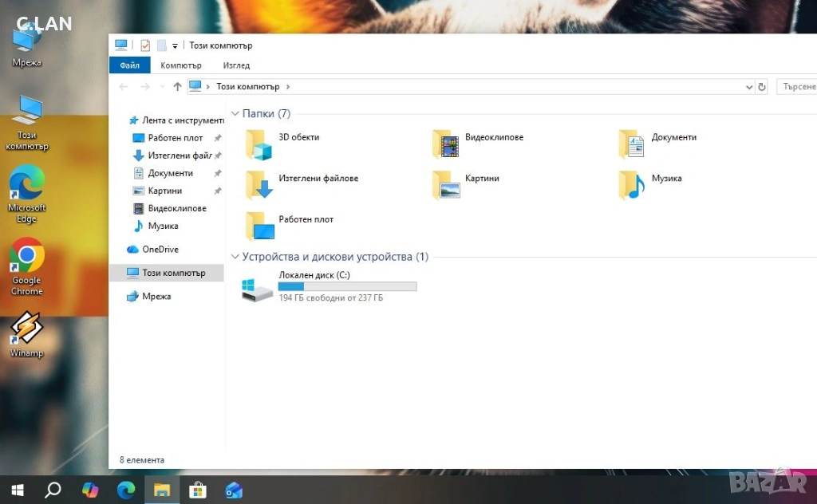Collapse Устройства и дискови устройства group
This screenshot has height=504, width=817.
click(x=235, y=257)
